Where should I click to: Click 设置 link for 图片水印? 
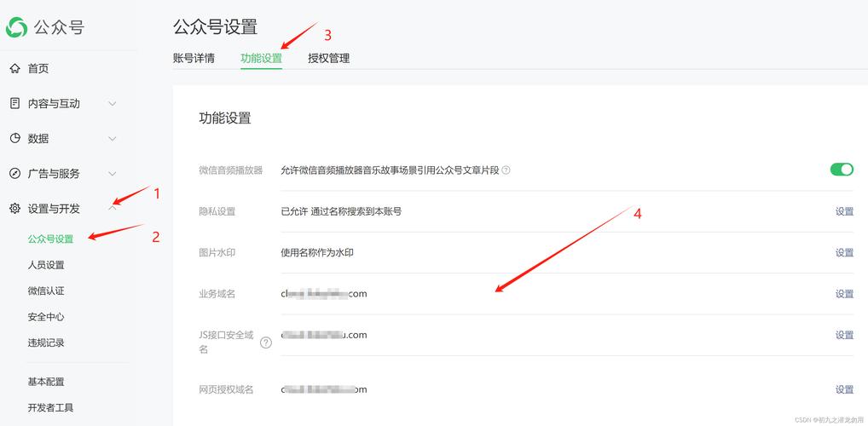pos(844,252)
